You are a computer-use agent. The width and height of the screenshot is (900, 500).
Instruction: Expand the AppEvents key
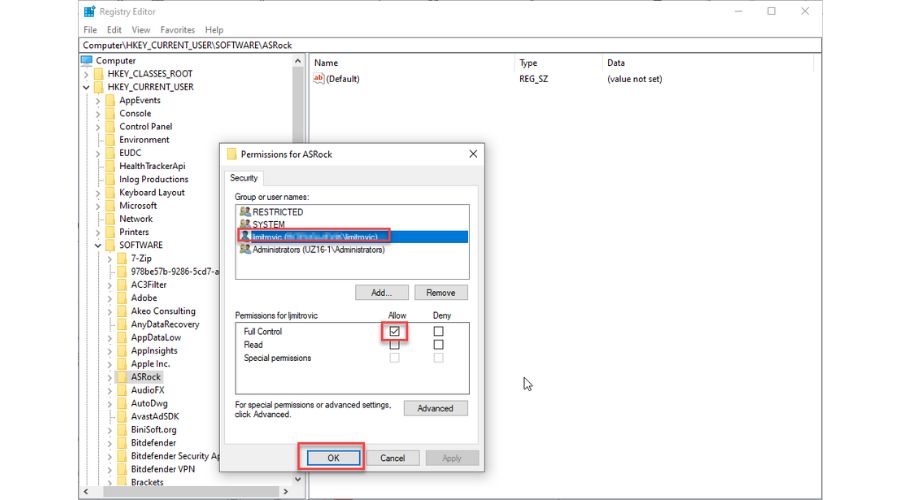pyautogui.click(x=98, y=100)
